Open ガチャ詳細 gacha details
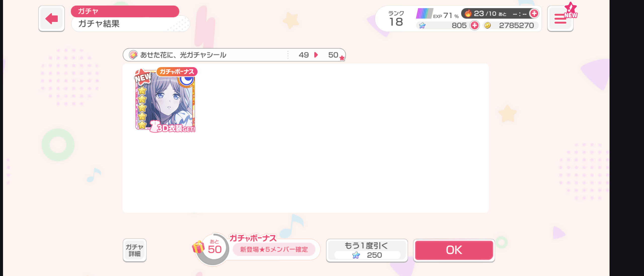The width and height of the screenshot is (644, 276). tap(135, 250)
